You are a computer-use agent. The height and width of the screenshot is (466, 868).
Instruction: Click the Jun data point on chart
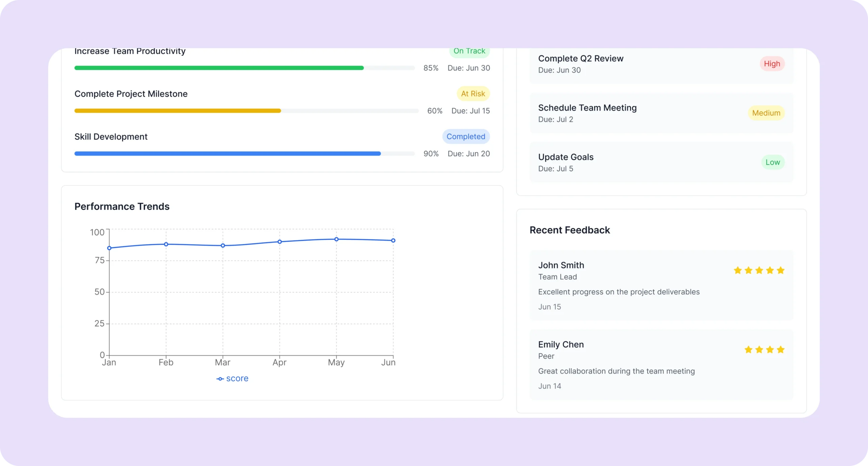[393, 241]
